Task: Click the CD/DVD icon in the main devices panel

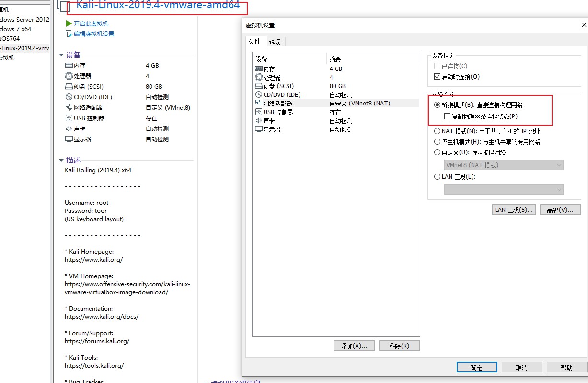Action: pos(69,97)
